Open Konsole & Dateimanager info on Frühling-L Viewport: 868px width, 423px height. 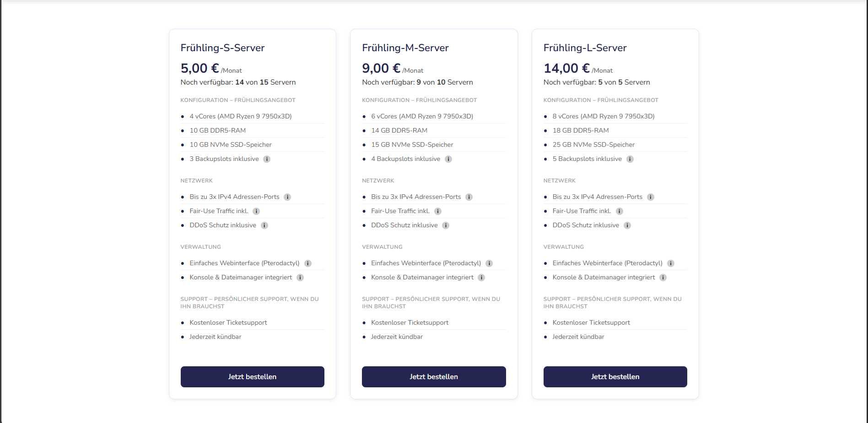(x=663, y=277)
